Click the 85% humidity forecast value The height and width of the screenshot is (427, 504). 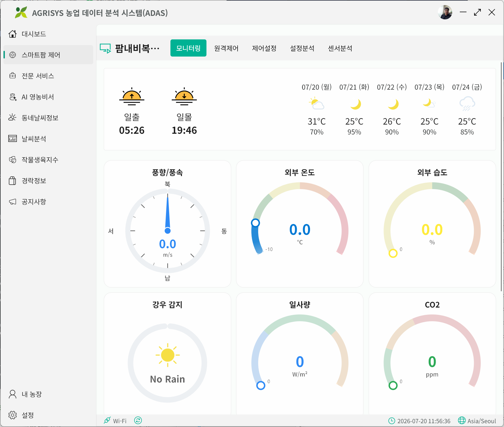click(467, 132)
